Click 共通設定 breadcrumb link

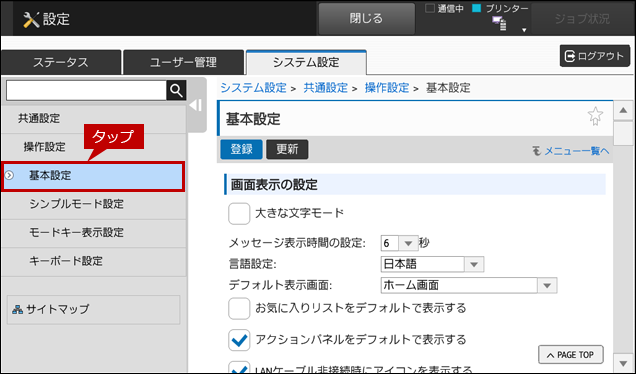click(326, 88)
